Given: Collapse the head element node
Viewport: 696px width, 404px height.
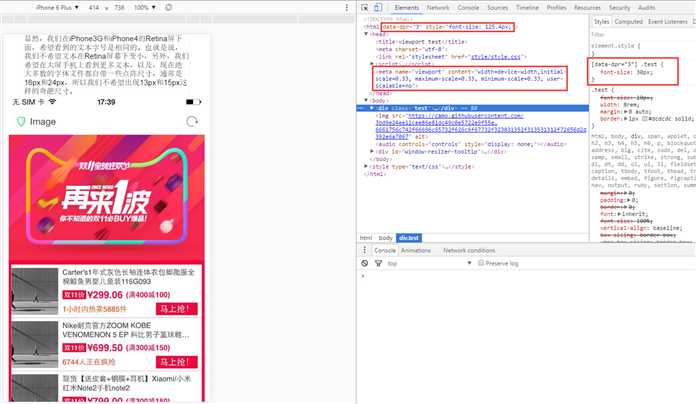Looking at the screenshot, I should (x=366, y=34).
